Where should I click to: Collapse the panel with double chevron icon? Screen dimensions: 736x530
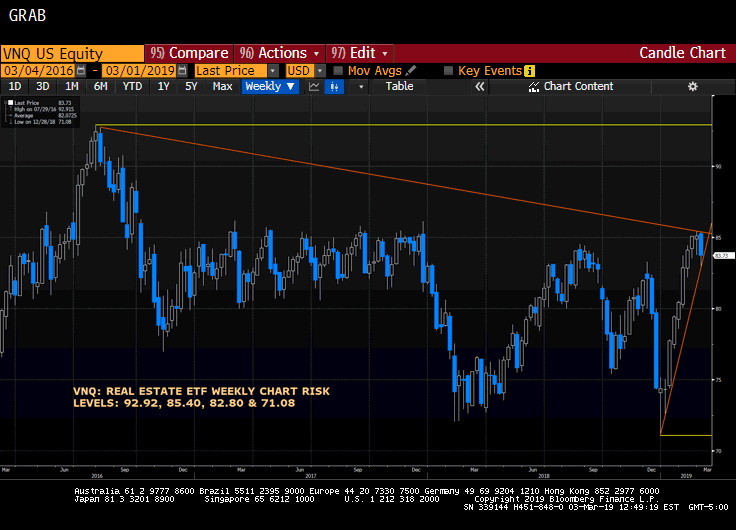point(479,86)
